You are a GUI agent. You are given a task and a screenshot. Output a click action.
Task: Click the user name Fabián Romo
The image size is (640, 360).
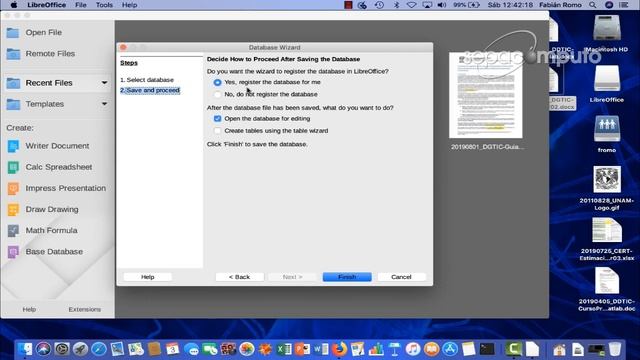tap(560, 5)
